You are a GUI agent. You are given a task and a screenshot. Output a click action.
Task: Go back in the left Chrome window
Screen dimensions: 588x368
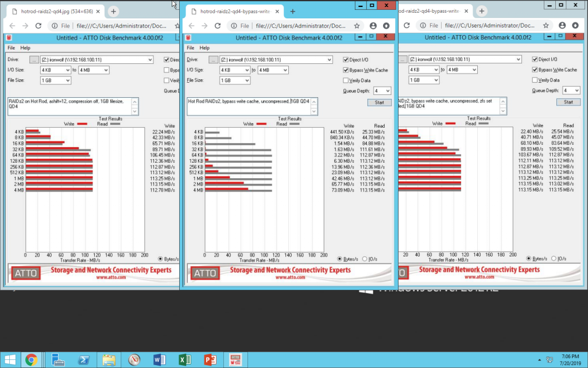coord(12,25)
